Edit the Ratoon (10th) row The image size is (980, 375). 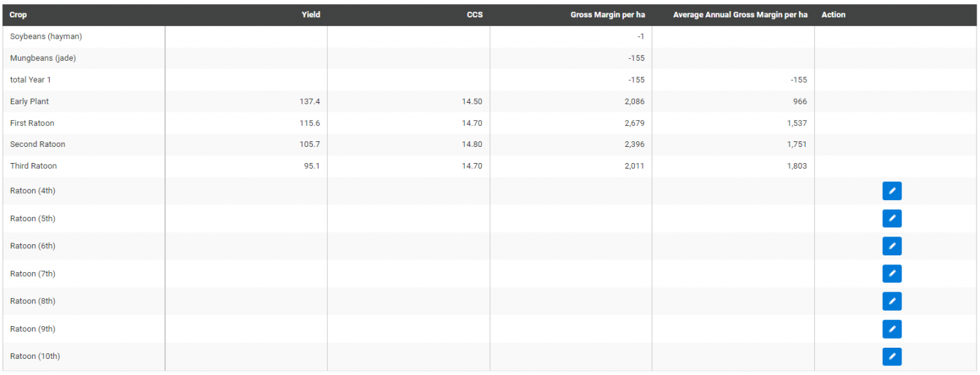coord(892,357)
